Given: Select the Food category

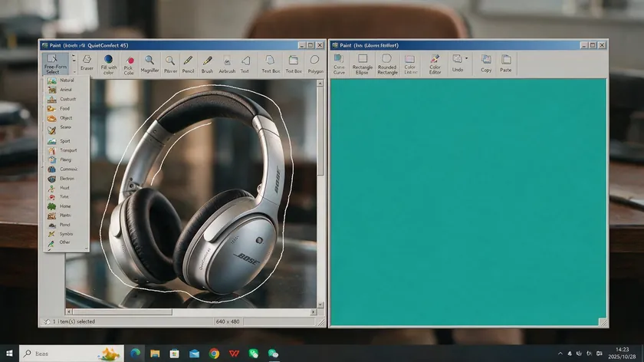Looking at the screenshot, I should coord(66,108).
